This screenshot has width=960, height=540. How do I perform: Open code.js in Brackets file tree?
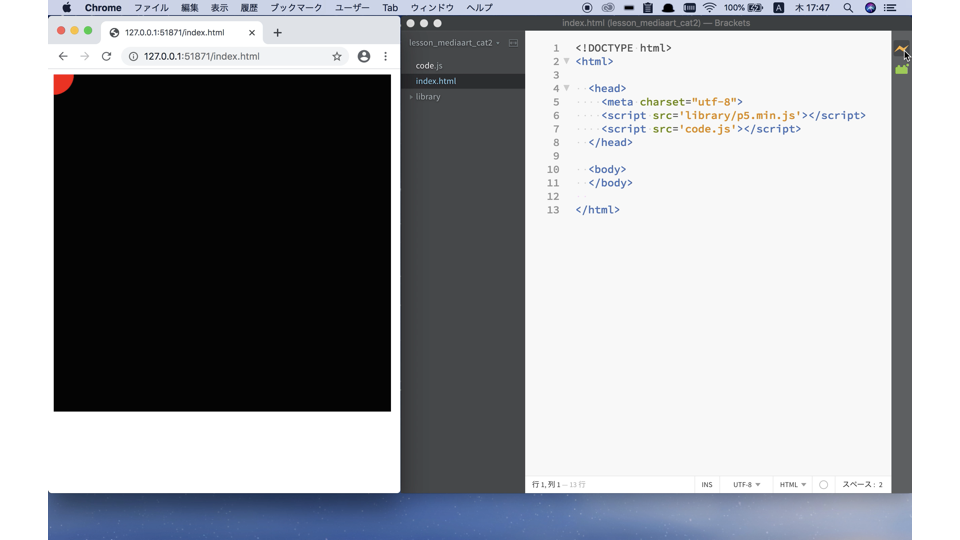pyautogui.click(x=429, y=66)
